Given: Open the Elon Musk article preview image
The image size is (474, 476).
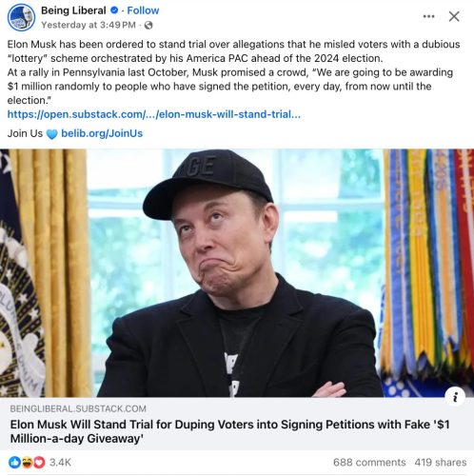Looking at the screenshot, I should (x=237, y=273).
